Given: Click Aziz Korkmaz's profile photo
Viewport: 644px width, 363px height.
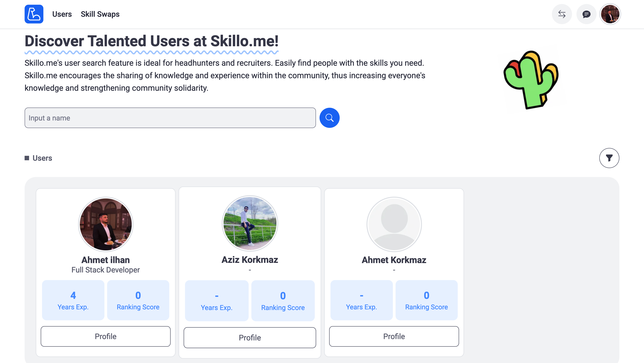Looking at the screenshot, I should coord(250,223).
